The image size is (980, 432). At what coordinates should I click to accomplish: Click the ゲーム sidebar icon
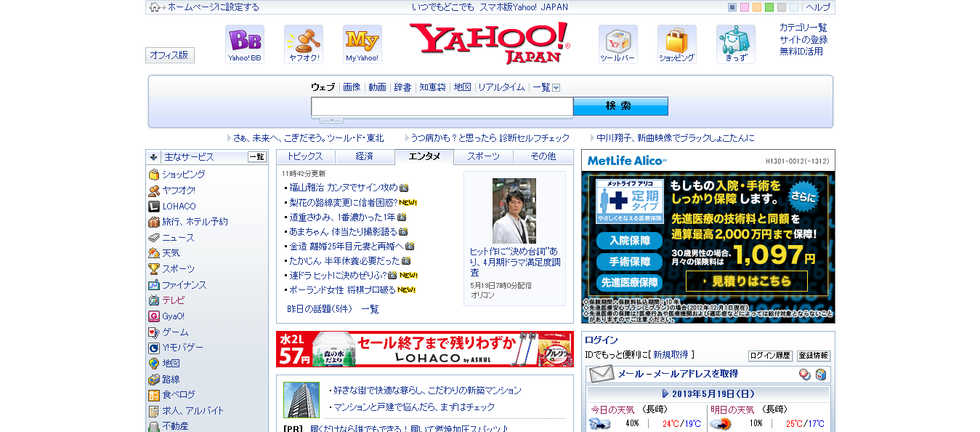point(154,332)
